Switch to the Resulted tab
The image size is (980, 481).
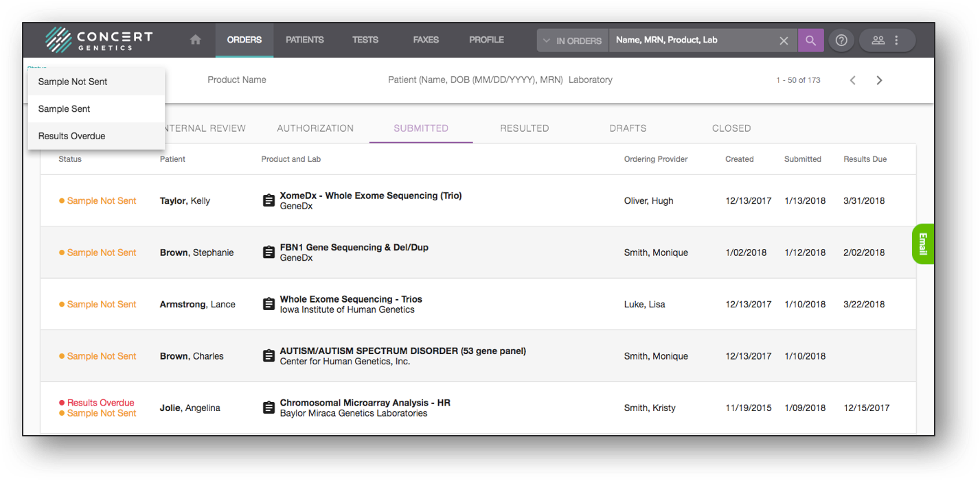[524, 128]
